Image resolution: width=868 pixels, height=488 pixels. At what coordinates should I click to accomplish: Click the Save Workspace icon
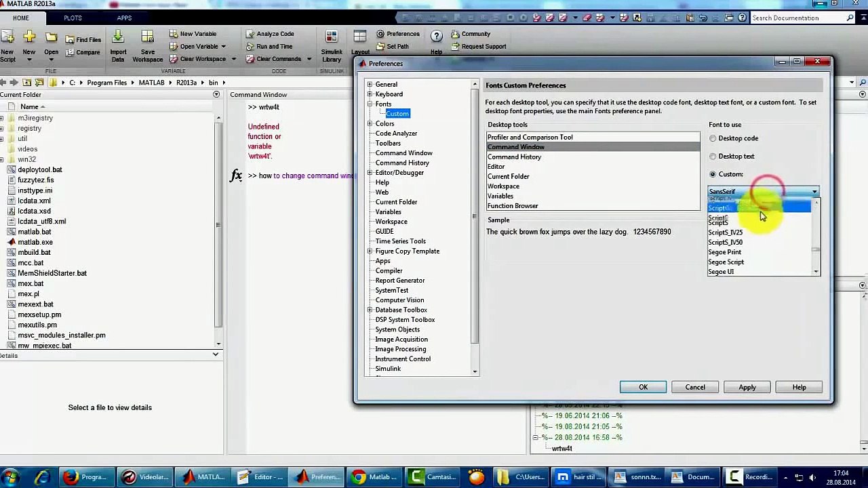tap(147, 37)
